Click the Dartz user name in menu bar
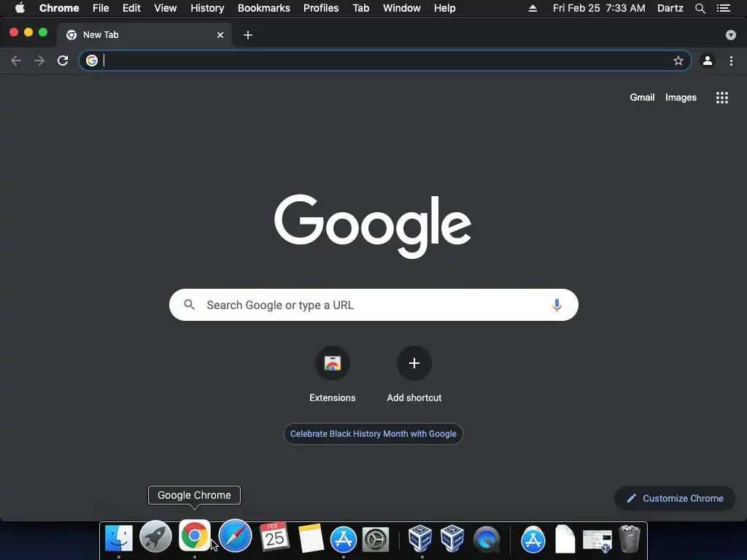The image size is (747, 560). [670, 8]
